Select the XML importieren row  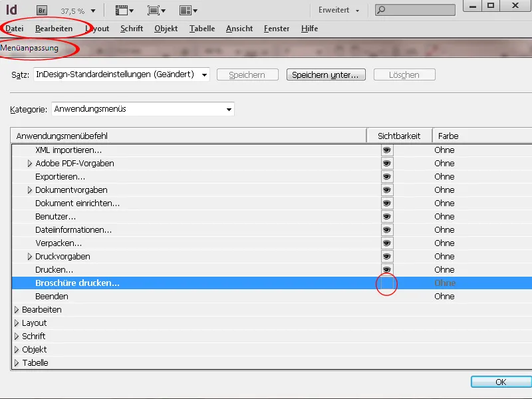[x=272, y=150]
